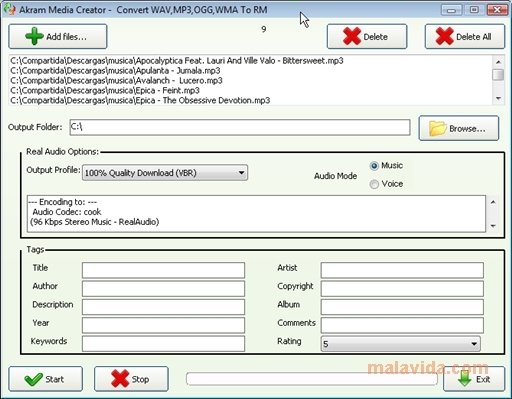Open the Output Profile dropdown

(165, 173)
